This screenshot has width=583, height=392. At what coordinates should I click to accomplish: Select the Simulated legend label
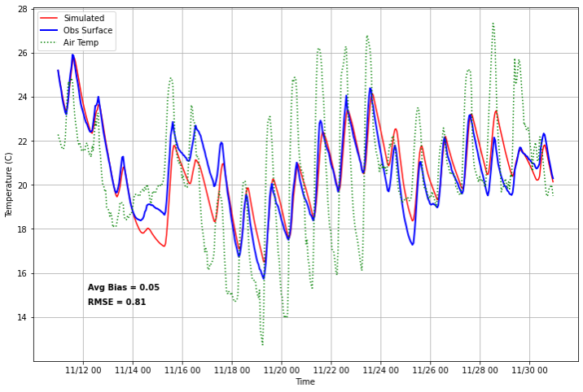point(84,18)
